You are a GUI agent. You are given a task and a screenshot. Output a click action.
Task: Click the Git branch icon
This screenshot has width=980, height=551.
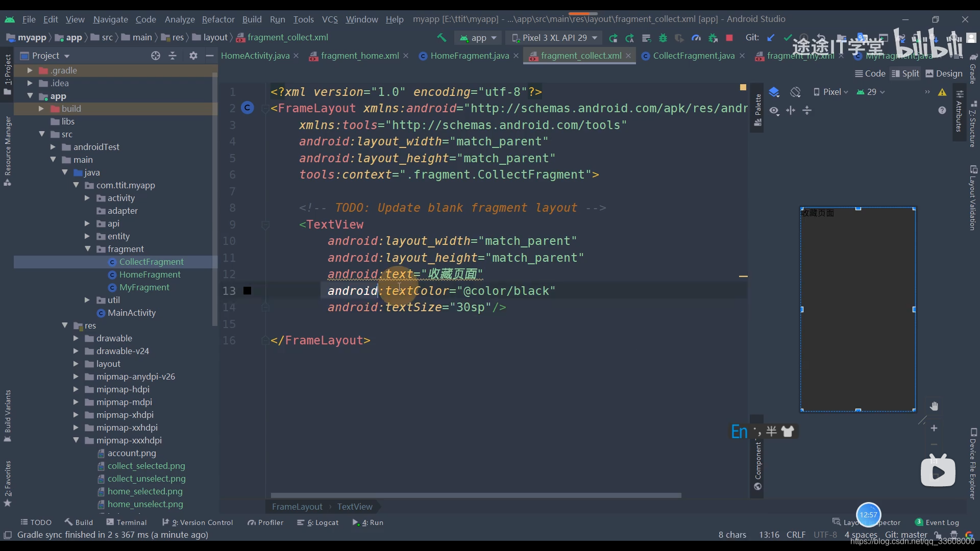[x=908, y=534]
